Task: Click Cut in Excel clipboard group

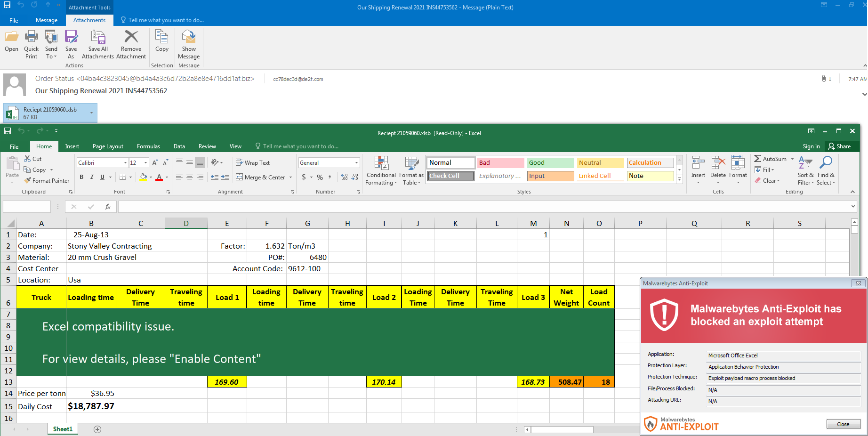Action: tap(33, 159)
